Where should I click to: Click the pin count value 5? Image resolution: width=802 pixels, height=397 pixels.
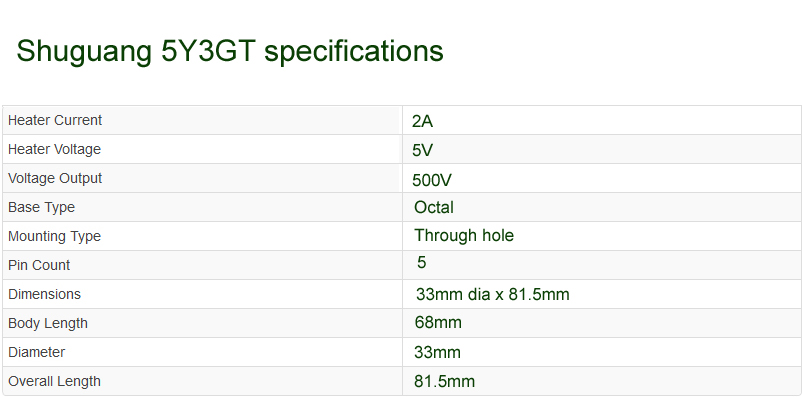(x=421, y=262)
